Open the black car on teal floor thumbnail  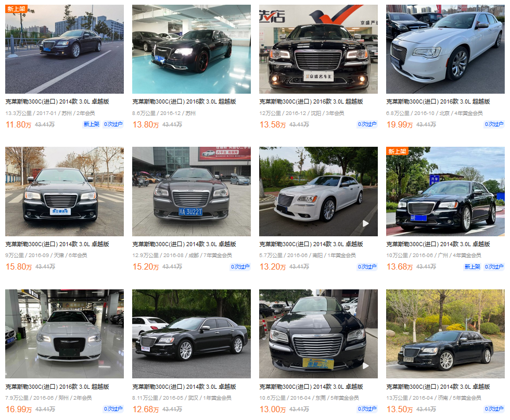pyautogui.click(x=192, y=49)
